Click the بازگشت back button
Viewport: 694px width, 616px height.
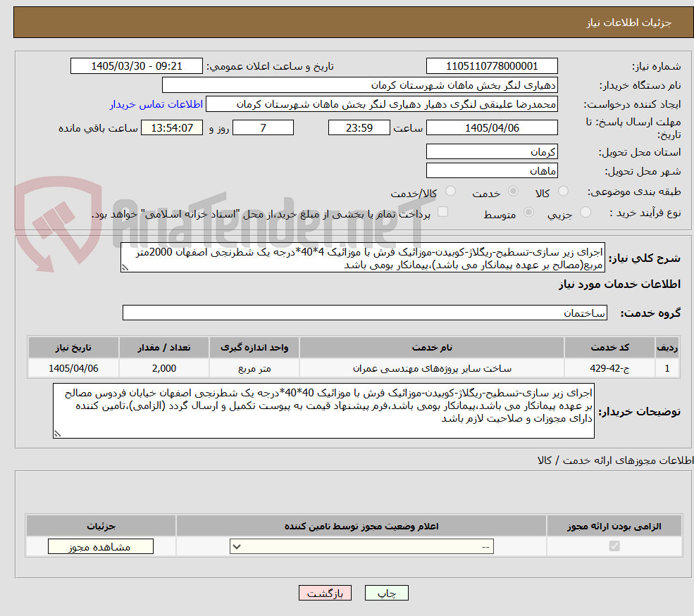326,593
